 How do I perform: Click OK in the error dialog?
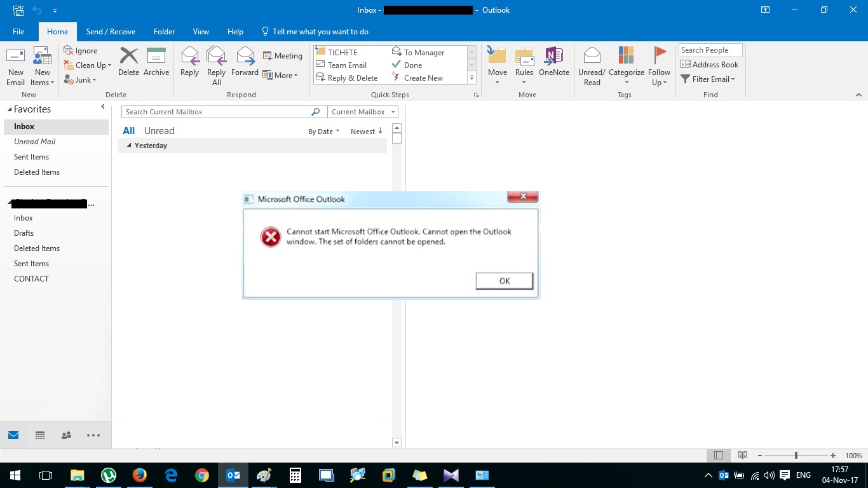[505, 281]
